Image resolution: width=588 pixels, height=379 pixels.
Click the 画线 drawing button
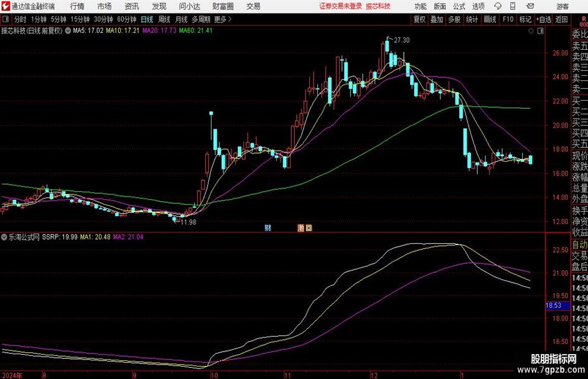click(490, 19)
